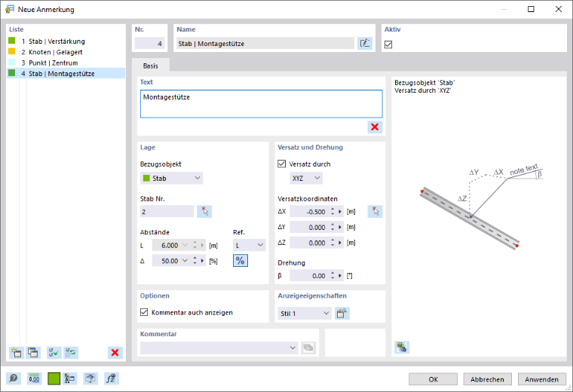Click the green swatch of Stab | Verstärkung
573x392 pixels.
point(12,41)
